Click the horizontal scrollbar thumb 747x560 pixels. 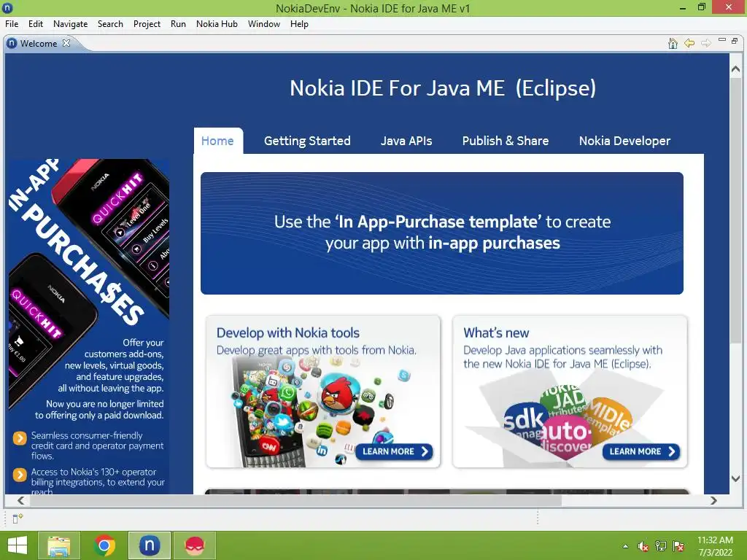point(296,500)
